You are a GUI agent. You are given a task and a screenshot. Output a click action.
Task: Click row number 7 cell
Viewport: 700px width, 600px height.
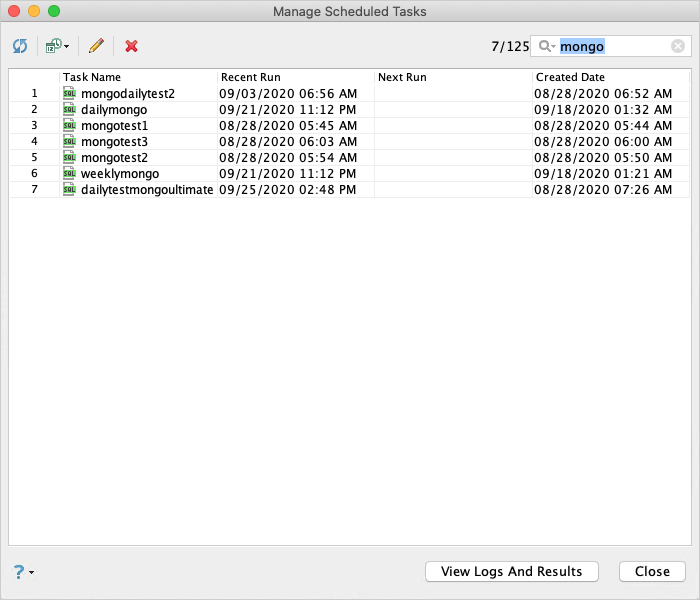(34, 189)
